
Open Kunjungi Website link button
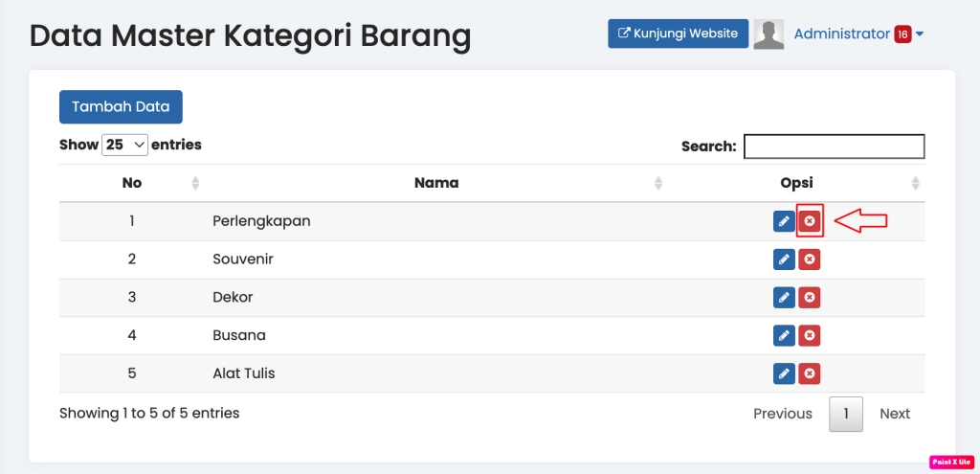[678, 34]
